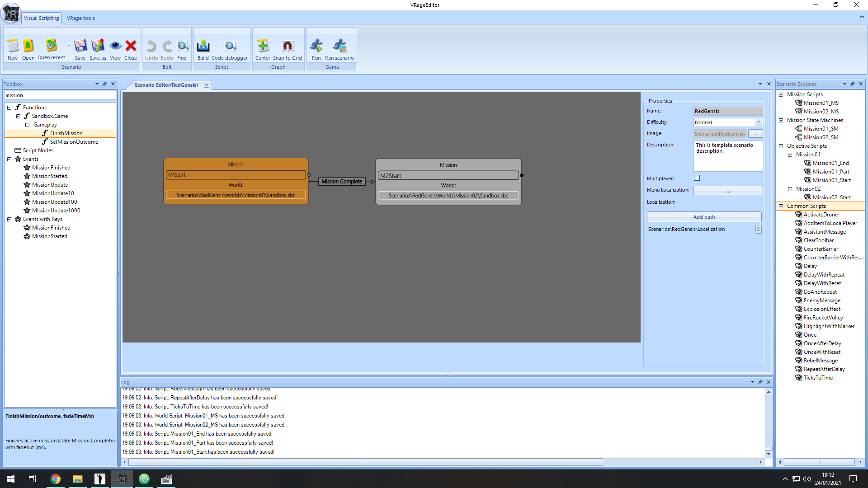
Task: Click the Add path button
Action: click(704, 217)
